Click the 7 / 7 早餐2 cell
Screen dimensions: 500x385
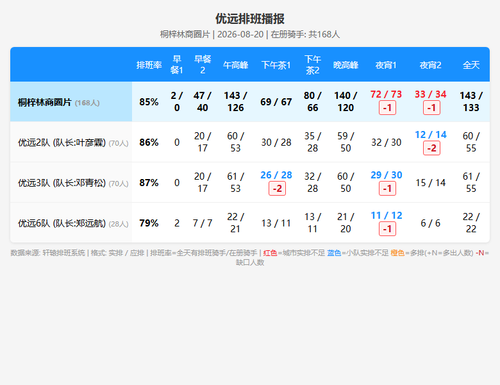click(x=202, y=223)
